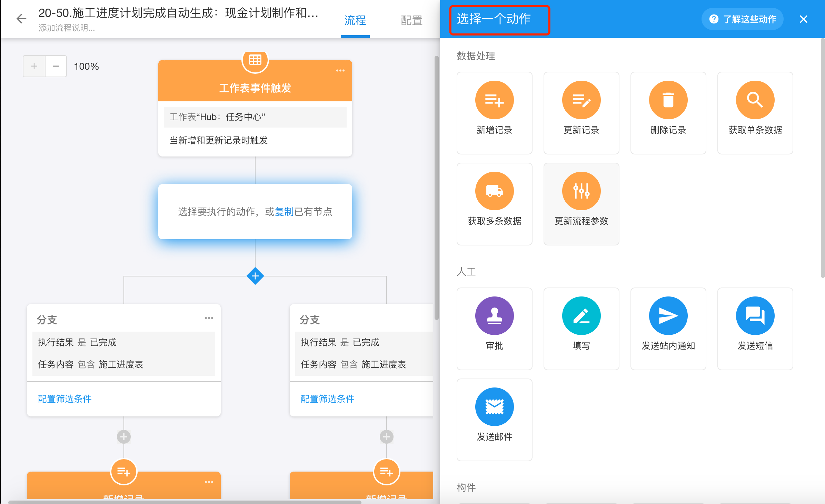Click the 添加流程说明 description field
Viewport: 825px width, 504px height.
pyautogui.click(x=67, y=28)
